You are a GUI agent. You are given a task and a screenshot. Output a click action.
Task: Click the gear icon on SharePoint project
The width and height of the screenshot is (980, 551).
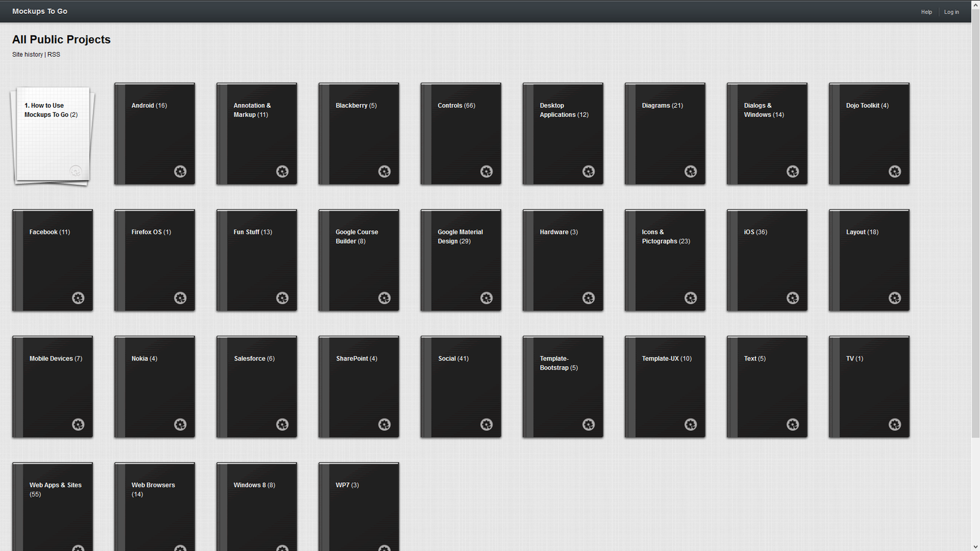[385, 424]
